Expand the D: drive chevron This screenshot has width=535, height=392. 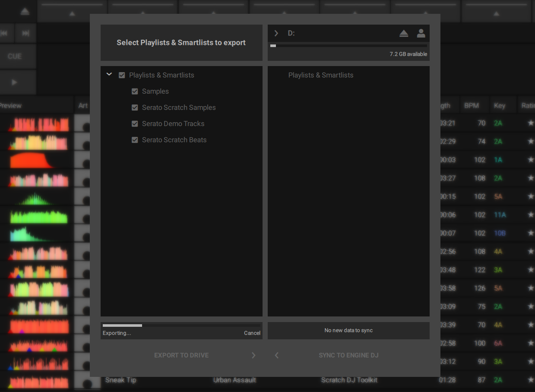(276, 33)
